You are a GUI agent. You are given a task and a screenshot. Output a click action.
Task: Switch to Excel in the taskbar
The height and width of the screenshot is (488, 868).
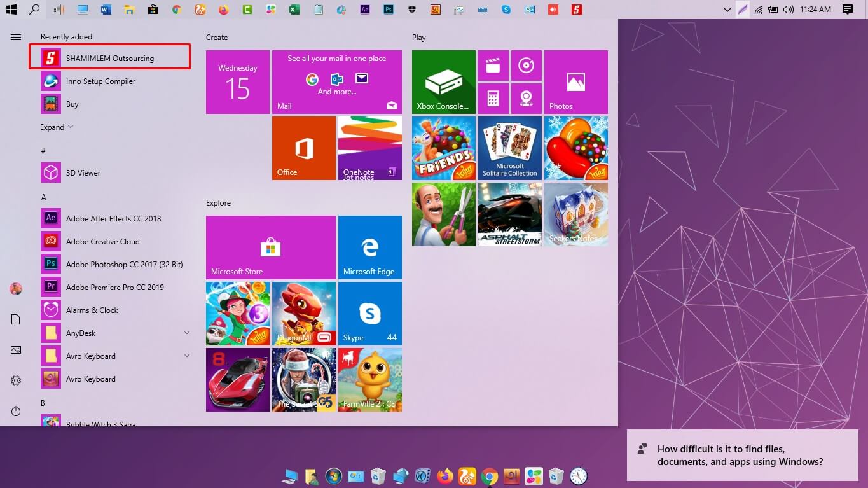coord(294,10)
